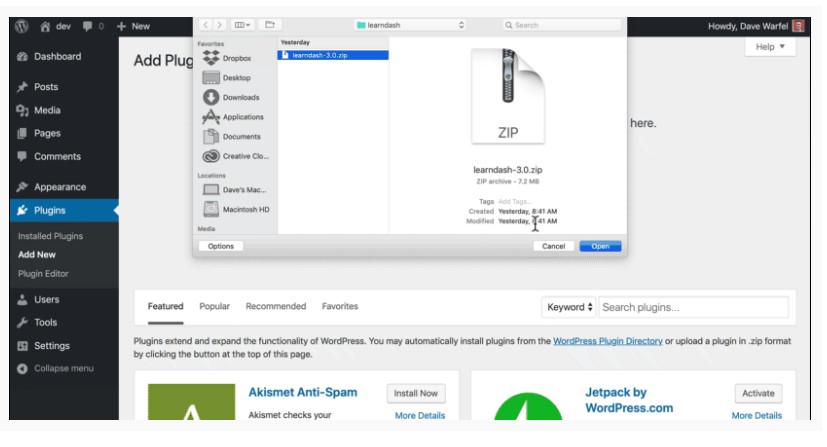Open the Akismet Anti-Spam title link

303,392
